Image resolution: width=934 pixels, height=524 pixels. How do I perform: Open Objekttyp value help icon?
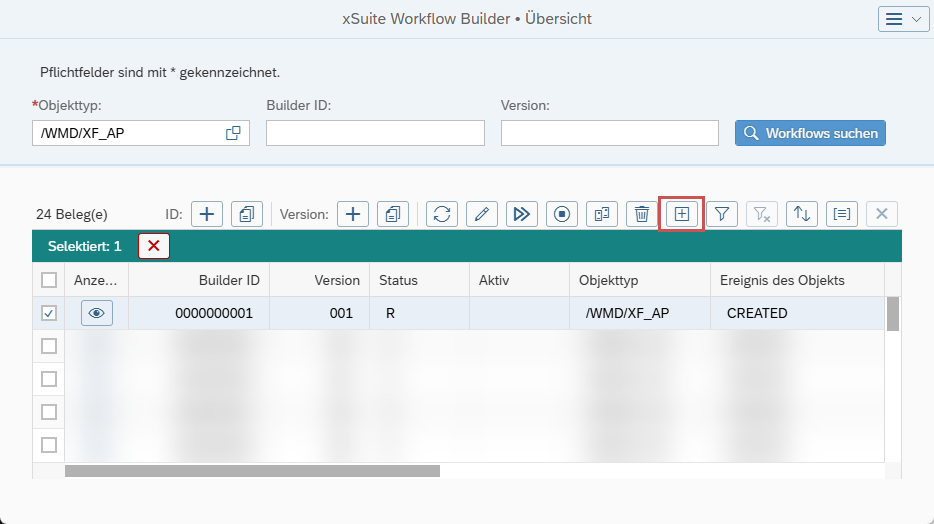click(233, 133)
